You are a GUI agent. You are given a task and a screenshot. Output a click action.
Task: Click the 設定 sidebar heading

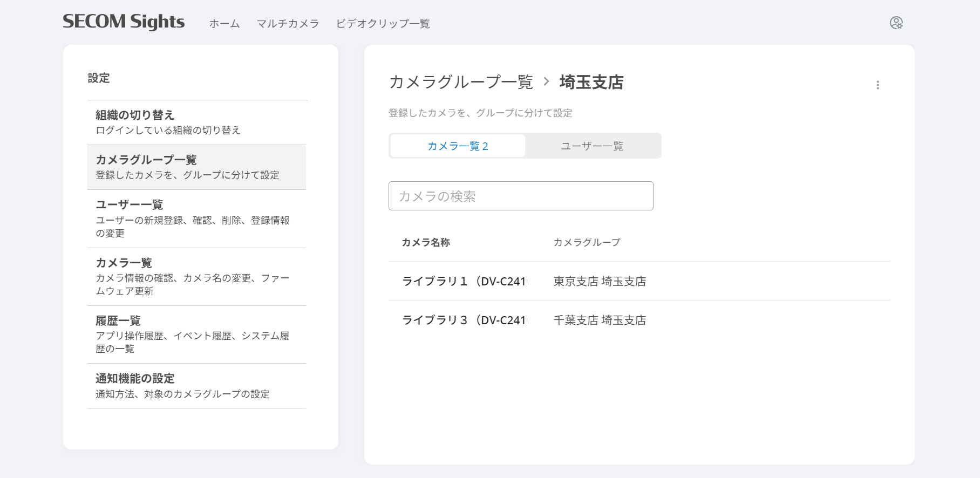coord(99,78)
